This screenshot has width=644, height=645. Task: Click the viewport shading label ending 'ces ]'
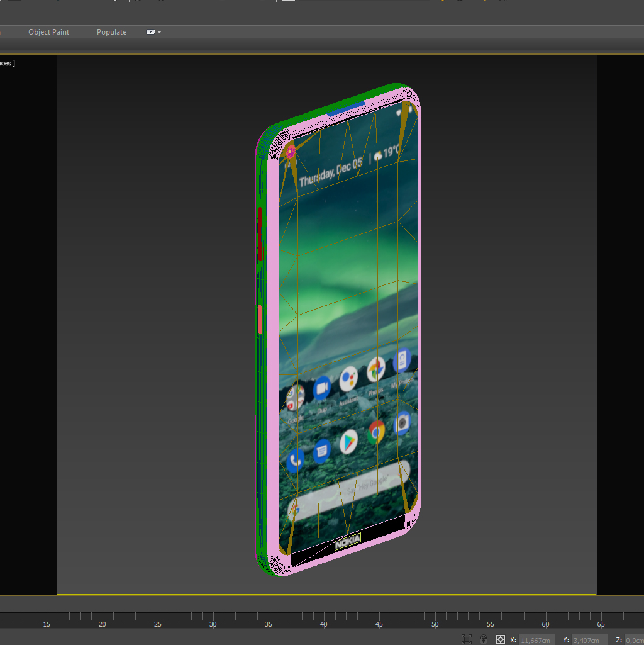tap(8, 63)
